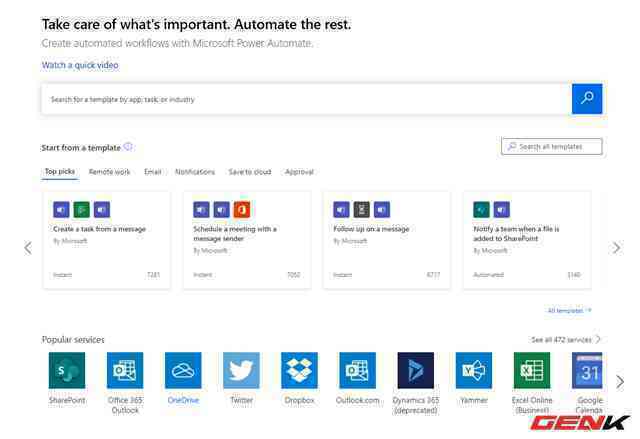This screenshot has height=439, width=640.
Task: Click the Automated label on SharePoint card
Action: 489,275
